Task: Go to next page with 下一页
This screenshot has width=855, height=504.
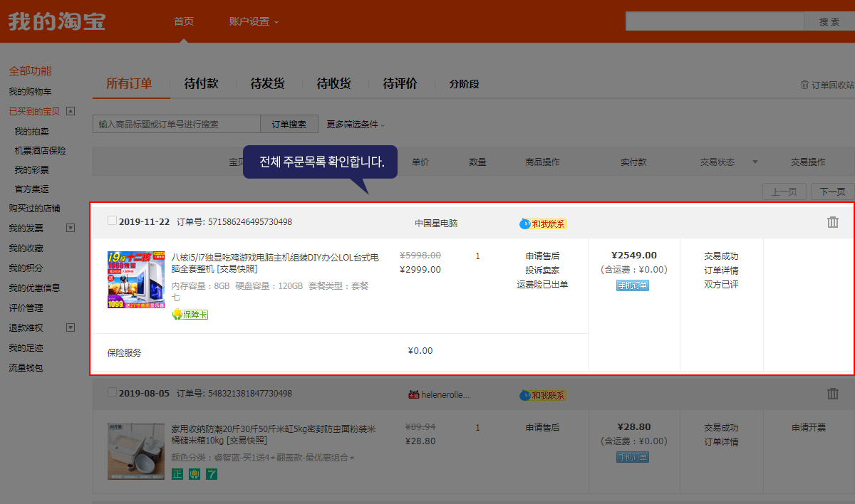Action: (832, 191)
